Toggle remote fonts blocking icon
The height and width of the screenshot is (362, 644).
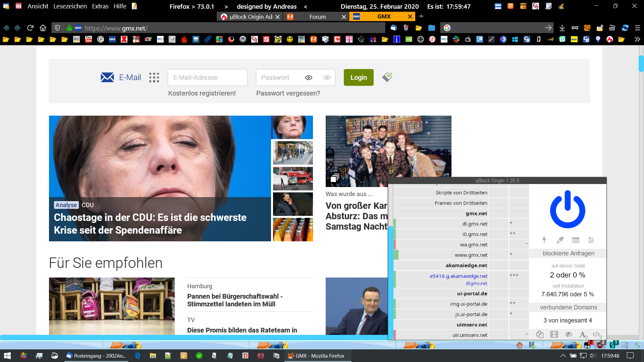[x=583, y=334]
